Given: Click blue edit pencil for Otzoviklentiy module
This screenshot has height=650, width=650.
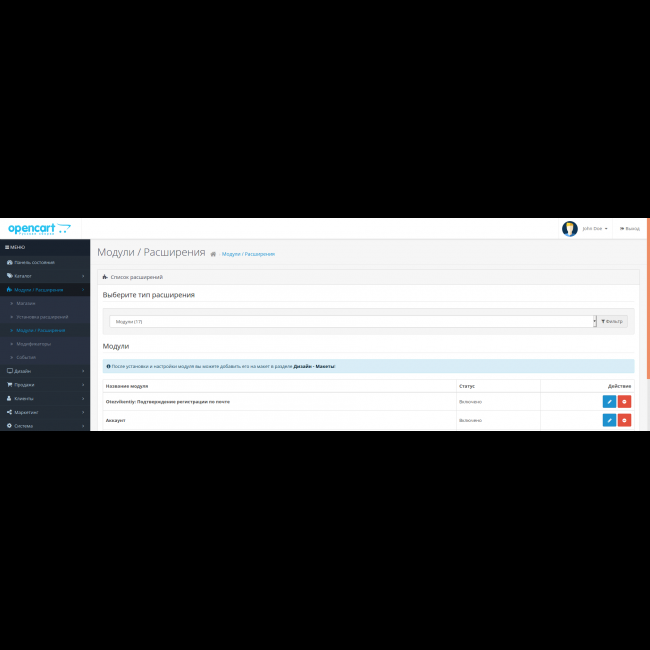Looking at the screenshot, I should pyautogui.click(x=609, y=401).
